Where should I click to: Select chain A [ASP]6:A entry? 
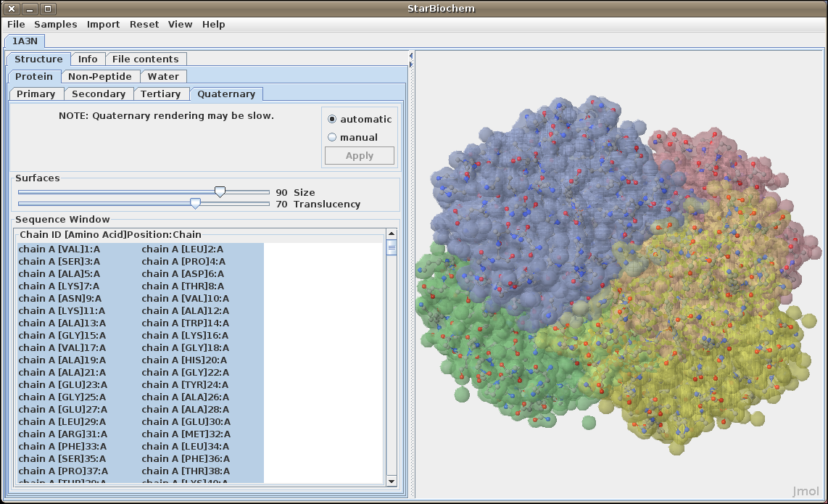183,273
